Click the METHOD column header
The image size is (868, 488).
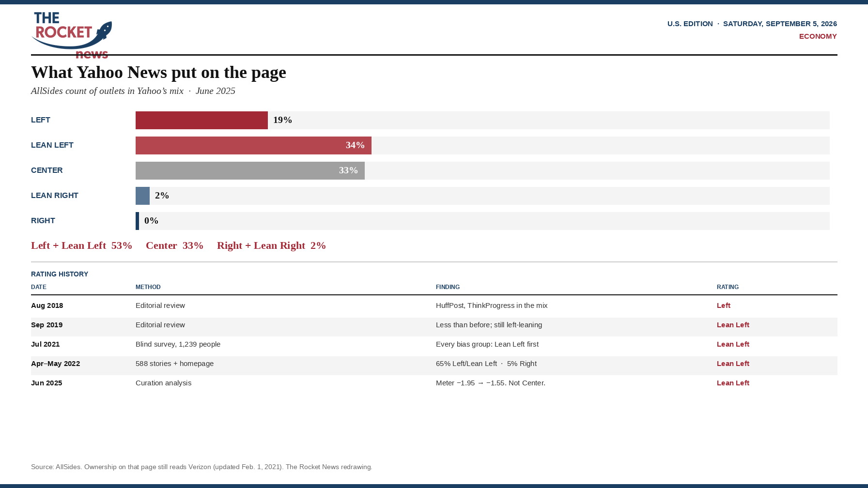pyautogui.click(x=148, y=287)
